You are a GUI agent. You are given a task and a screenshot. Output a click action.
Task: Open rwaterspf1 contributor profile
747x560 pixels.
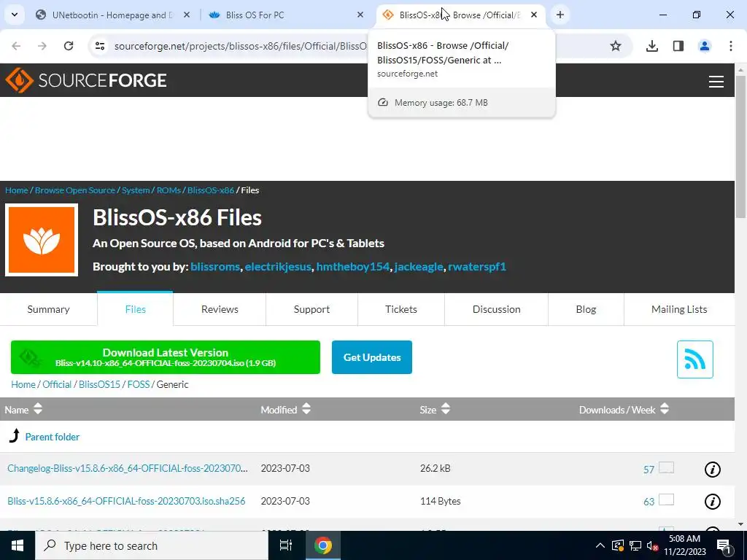(477, 267)
